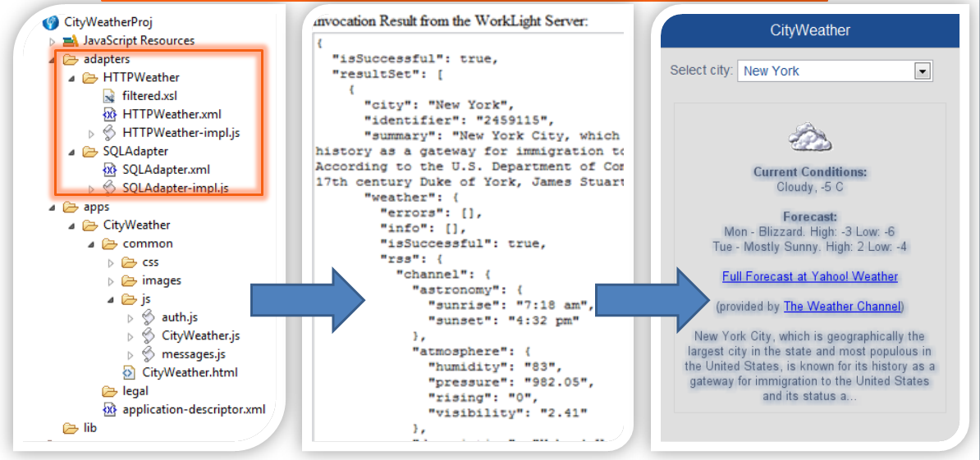Click the messages.js script icon
This screenshot has height=460, width=980.
coord(148,354)
